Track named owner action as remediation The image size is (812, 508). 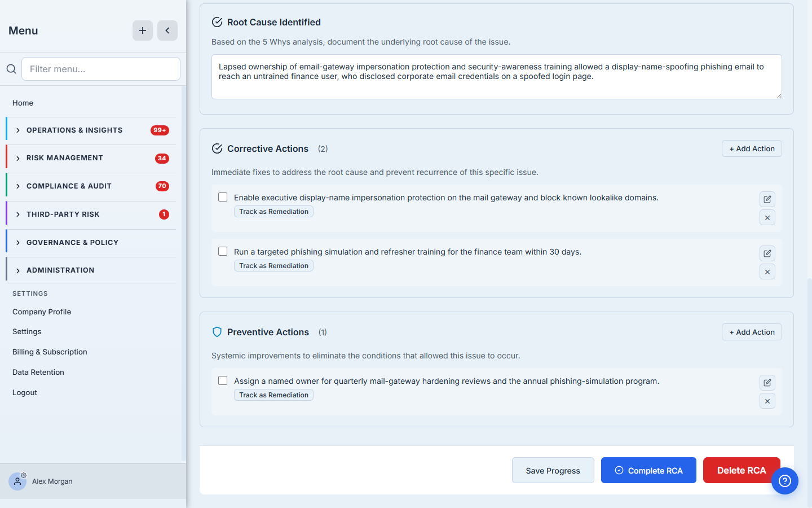(273, 395)
